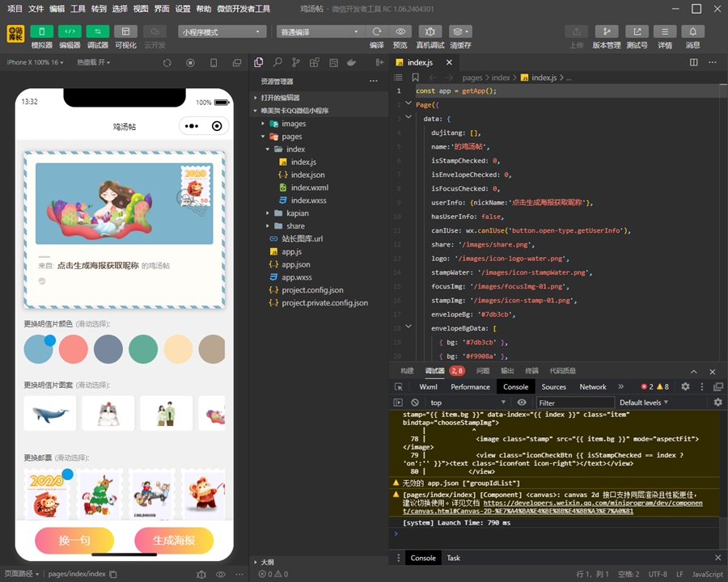Screen dimensions: 728x582
Task: Open 版本管理 version control icon
Action: point(607,32)
